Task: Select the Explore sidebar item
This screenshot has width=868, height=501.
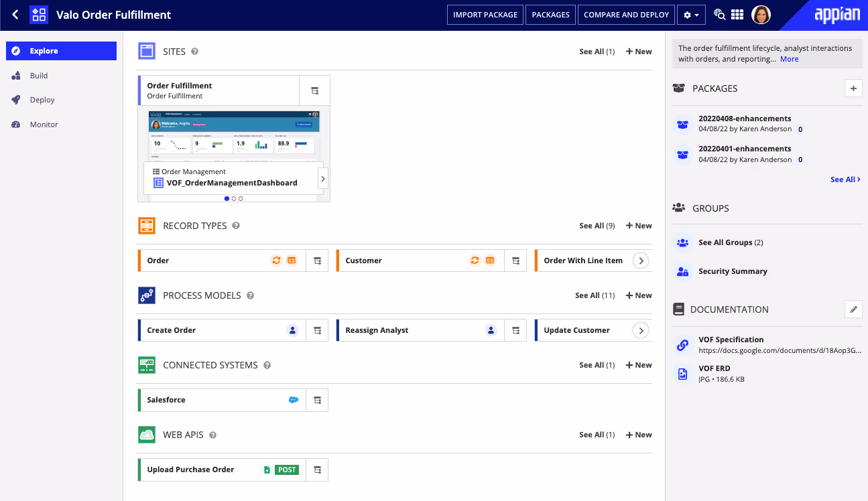Action: pos(61,51)
